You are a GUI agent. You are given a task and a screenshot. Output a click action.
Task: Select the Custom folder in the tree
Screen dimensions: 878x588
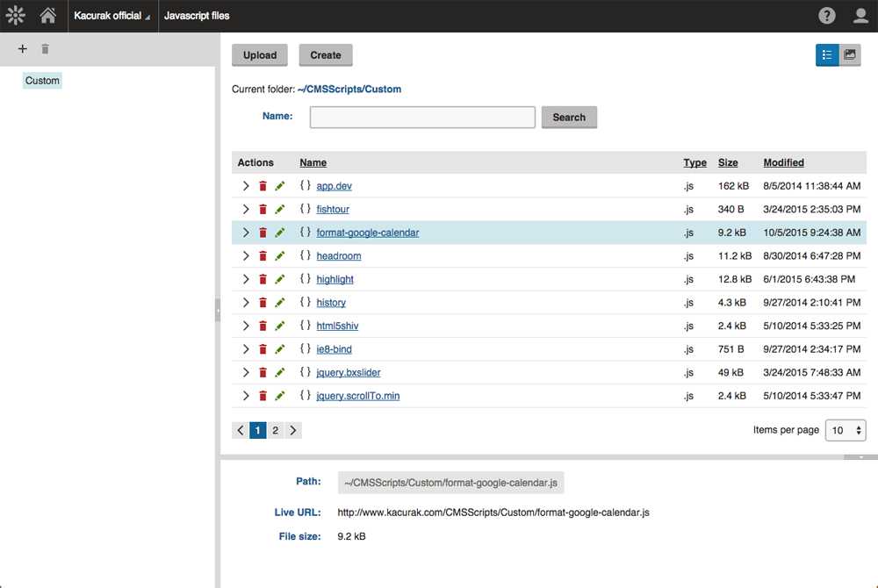(x=42, y=81)
